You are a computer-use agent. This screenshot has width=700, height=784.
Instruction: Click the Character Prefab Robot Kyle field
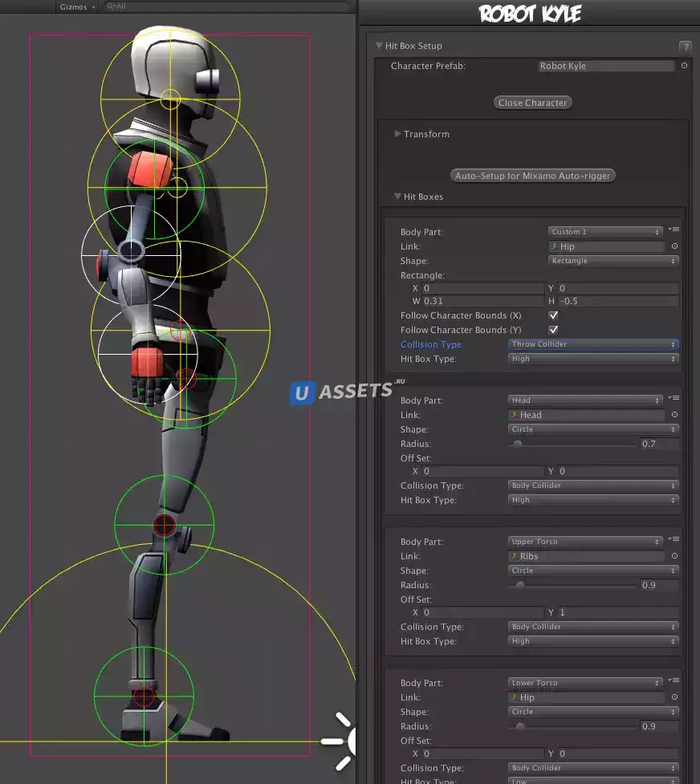coord(606,66)
